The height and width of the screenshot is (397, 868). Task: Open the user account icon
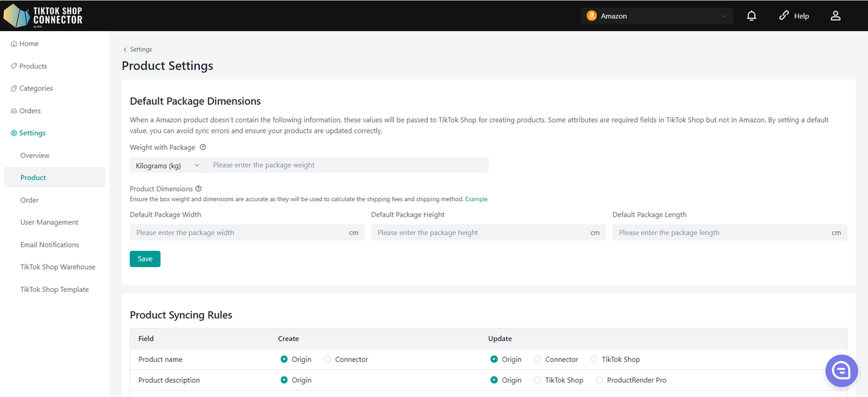(x=835, y=16)
